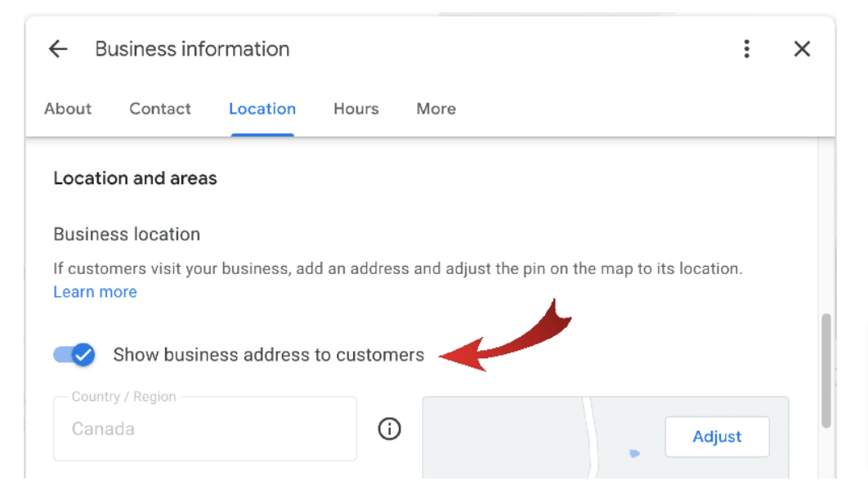
Task: Click the Location and areas section header
Action: click(x=135, y=178)
